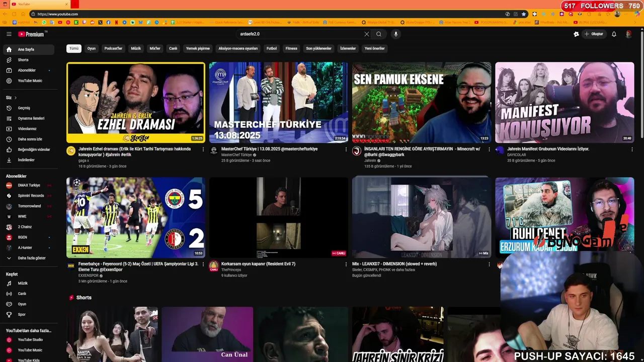Open options menu for MasterChef video
This screenshot has width=644, height=362.
(x=346, y=149)
